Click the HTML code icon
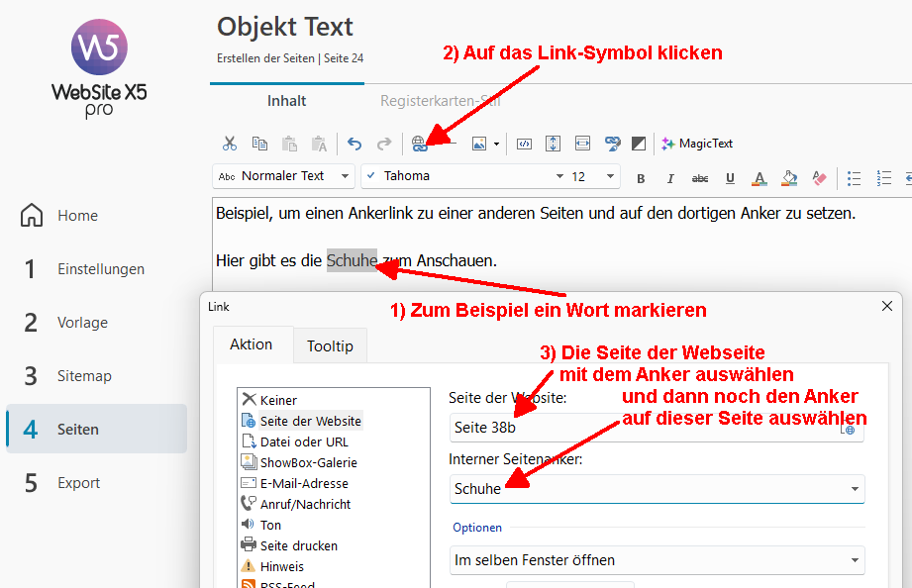The image size is (912, 588). [x=524, y=144]
